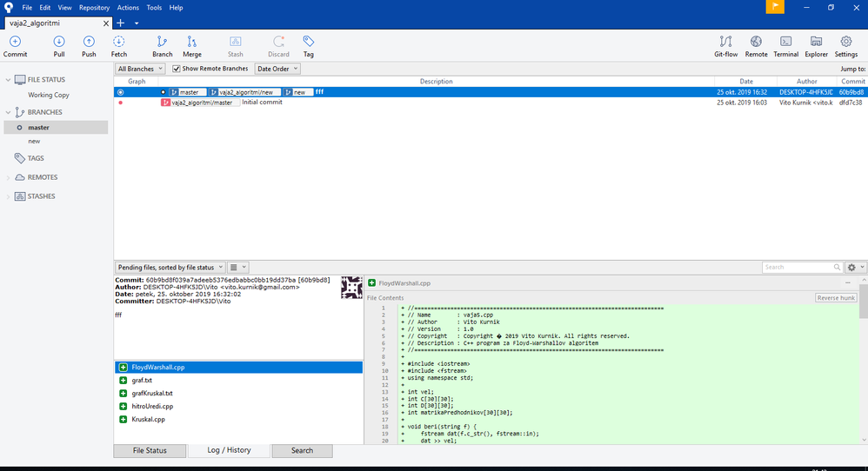Switch to the Log / History tab
The height and width of the screenshot is (471, 868).
(230, 450)
